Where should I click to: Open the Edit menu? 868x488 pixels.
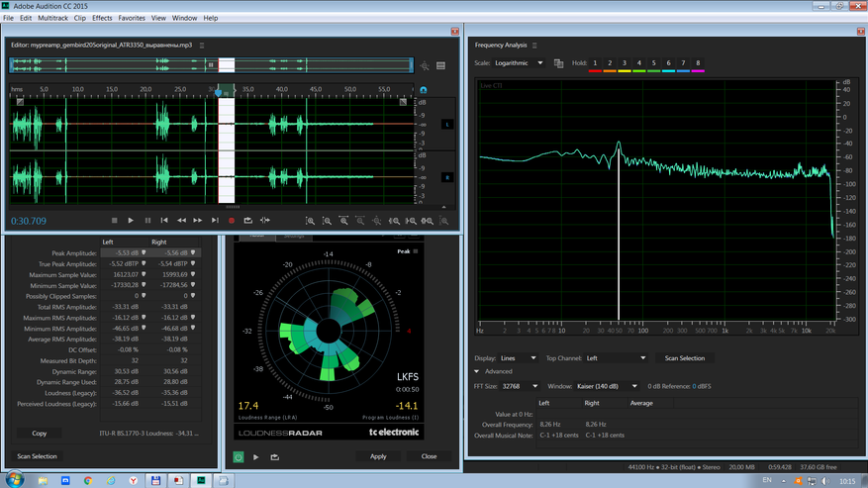26,18
